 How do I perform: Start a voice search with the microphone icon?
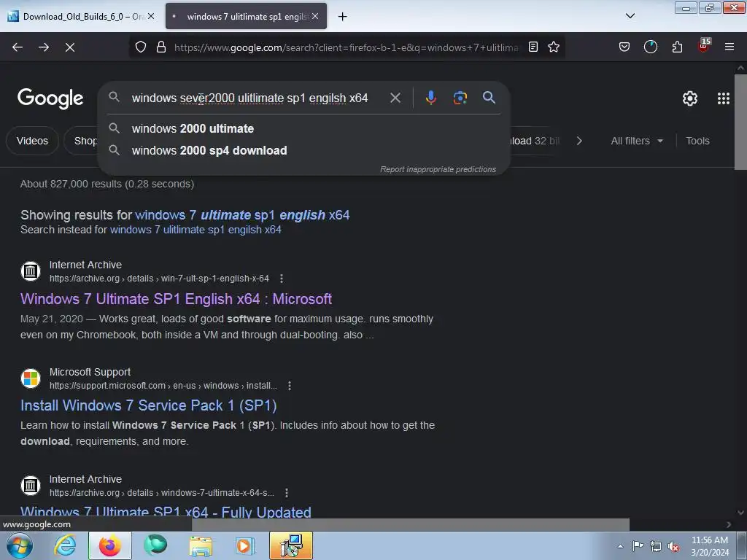tap(430, 98)
